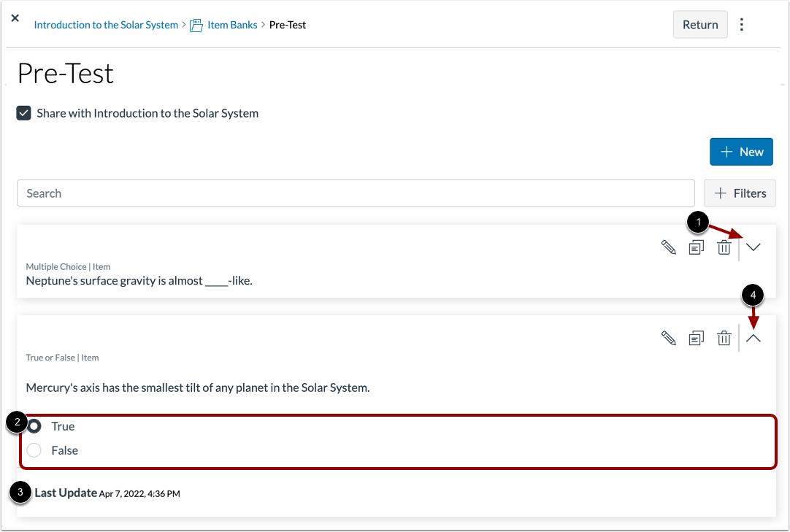Create a New item
790x532 pixels.
click(x=741, y=151)
